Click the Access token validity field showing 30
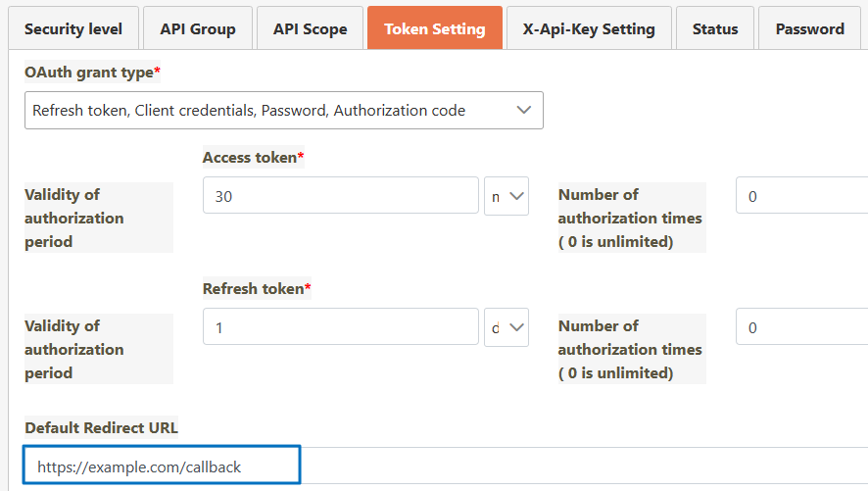868x491 pixels. coord(340,196)
